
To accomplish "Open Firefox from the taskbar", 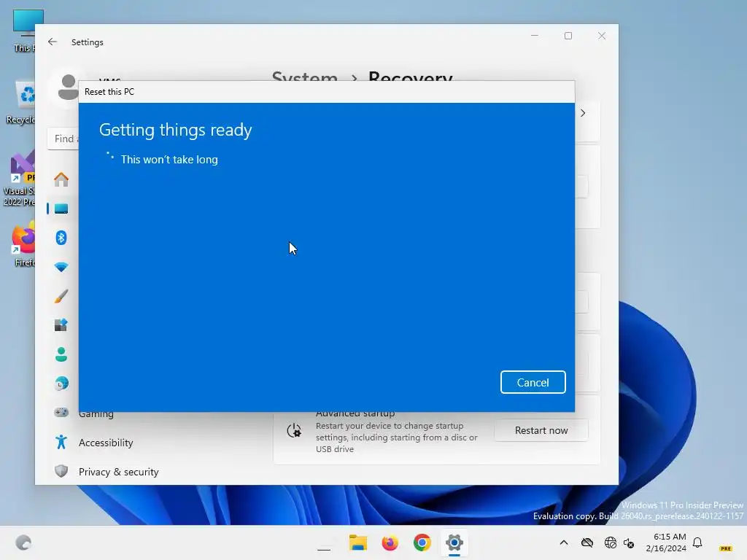I will [390, 542].
